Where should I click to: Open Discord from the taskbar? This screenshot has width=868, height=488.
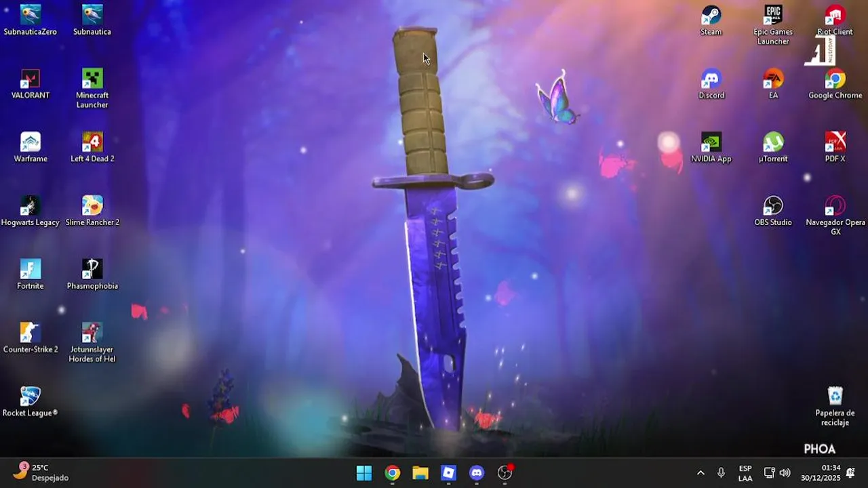477,472
